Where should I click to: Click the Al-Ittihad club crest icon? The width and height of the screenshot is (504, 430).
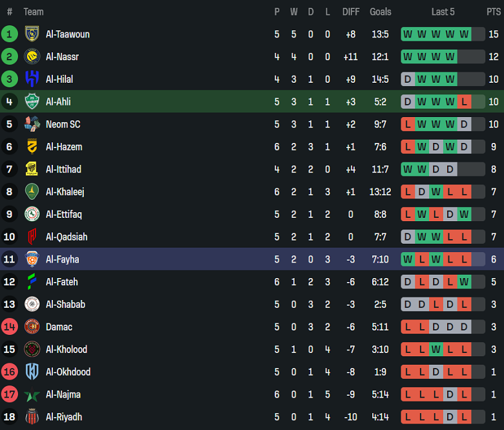click(32, 169)
